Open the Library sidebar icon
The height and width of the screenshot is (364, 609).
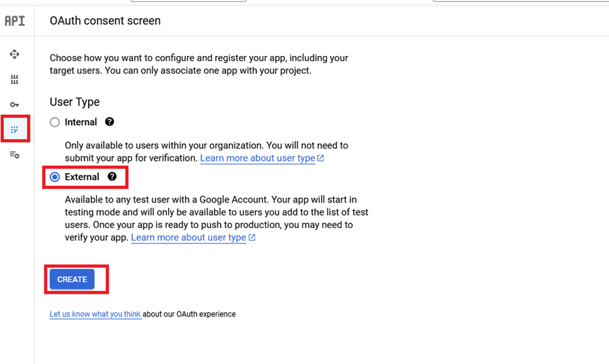pos(14,79)
